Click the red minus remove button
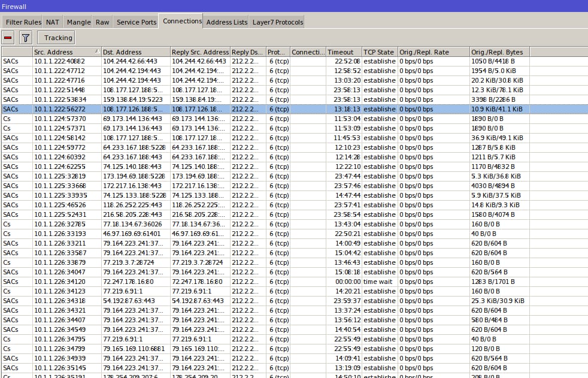Image resolution: width=588 pixels, height=378 pixels. pos(8,38)
